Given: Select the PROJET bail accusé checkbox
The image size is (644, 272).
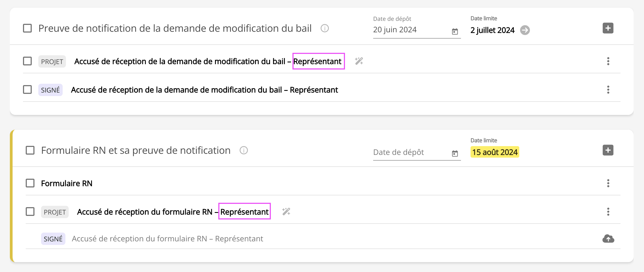Looking at the screenshot, I should [x=27, y=61].
